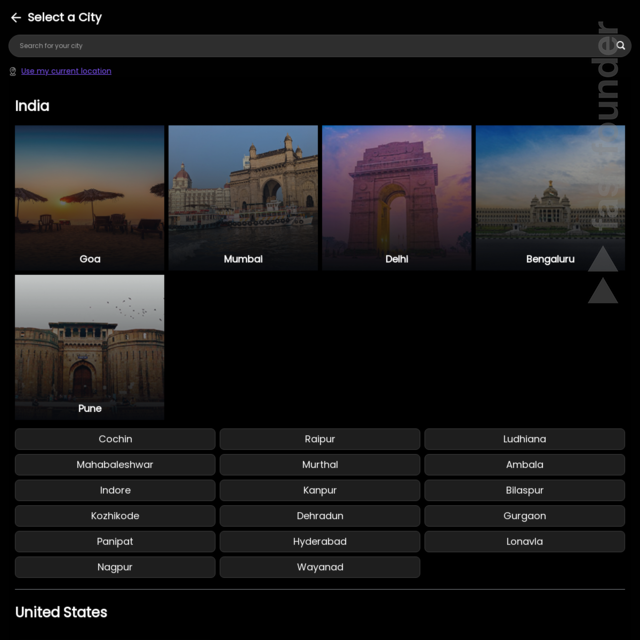Select the Mahabaleshwar button
Screen dimensions: 640x640
(115, 464)
